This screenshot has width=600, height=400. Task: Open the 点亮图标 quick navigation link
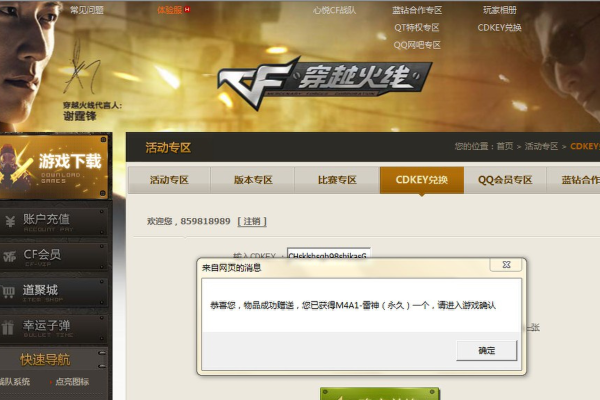[x=72, y=382]
